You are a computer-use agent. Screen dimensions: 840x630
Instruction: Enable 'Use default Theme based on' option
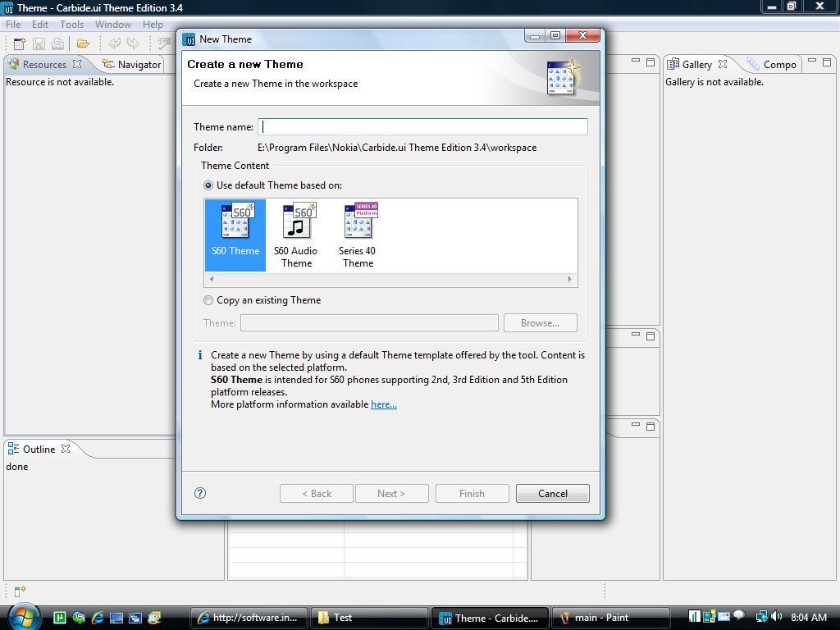point(208,185)
